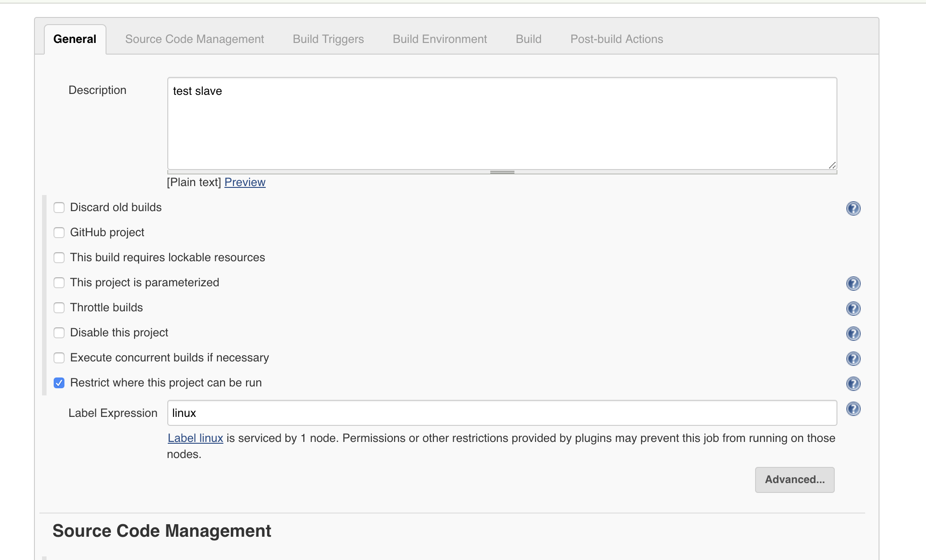Open help for Discard old builds
Image resolution: width=926 pixels, height=560 pixels.
tap(853, 208)
